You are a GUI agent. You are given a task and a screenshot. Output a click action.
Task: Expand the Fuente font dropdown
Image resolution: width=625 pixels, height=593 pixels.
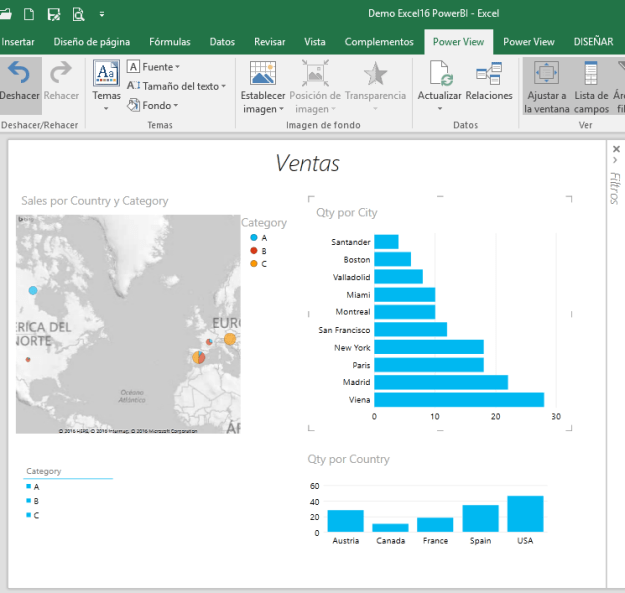[x=153, y=67]
